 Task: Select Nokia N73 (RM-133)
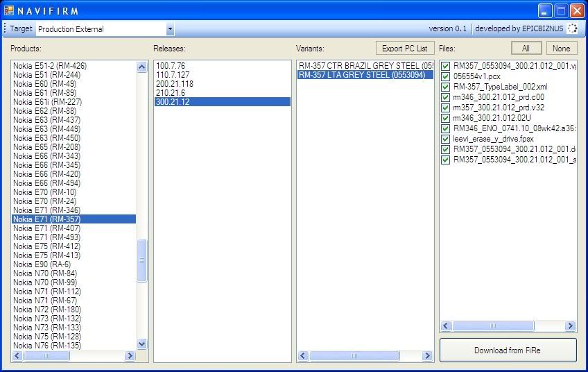(74, 327)
